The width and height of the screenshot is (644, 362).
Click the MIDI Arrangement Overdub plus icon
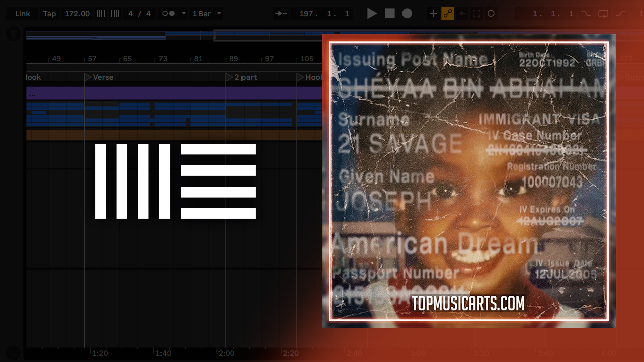pos(433,14)
